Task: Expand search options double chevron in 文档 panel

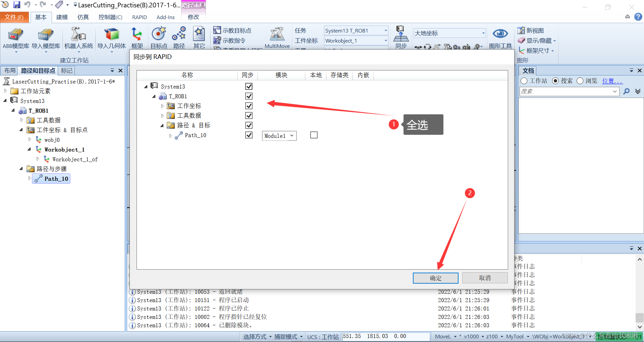Action: [x=638, y=91]
